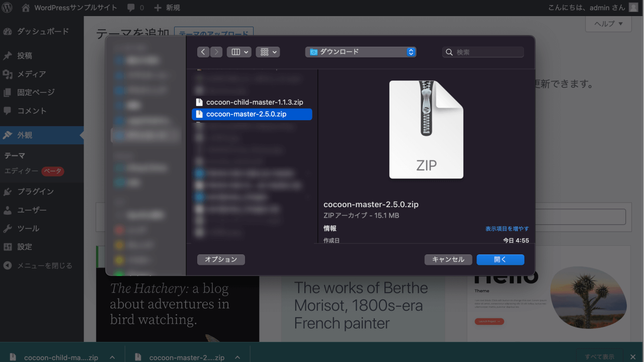Click the 投稿 pin icon
The height and width of the screenshot is (362, 644).
[8, 56]
